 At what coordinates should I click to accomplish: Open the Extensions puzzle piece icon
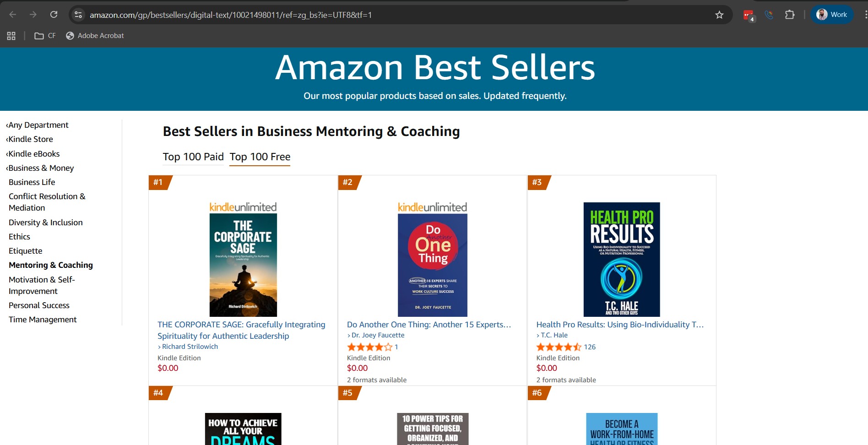pyautogui.click(x=790, y=15)
